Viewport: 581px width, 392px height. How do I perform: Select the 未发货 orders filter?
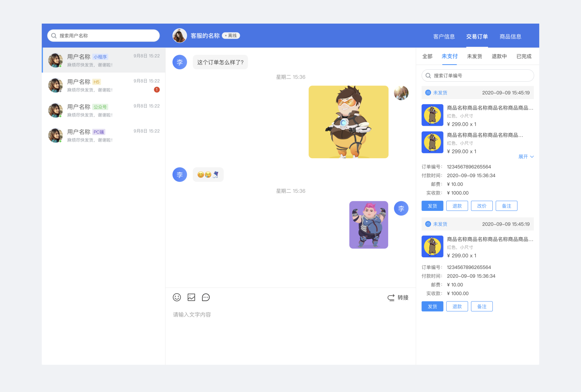click(x=474, y=56)
